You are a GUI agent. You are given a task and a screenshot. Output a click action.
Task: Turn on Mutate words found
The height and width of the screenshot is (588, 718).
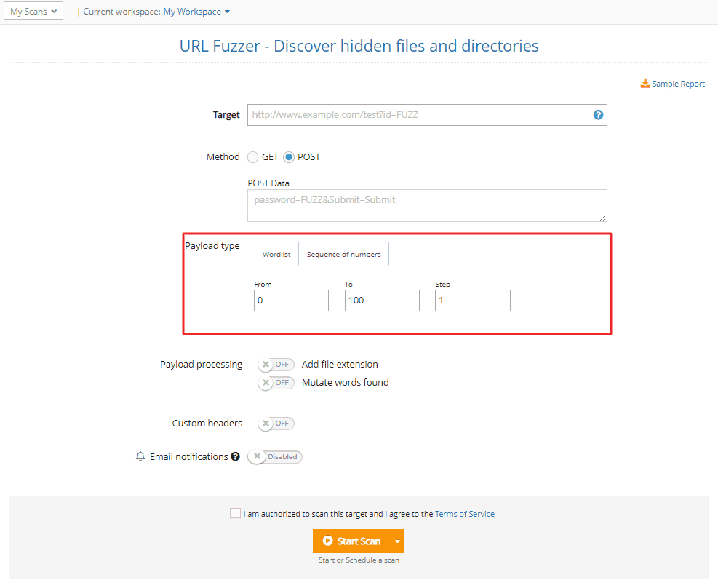276,382
